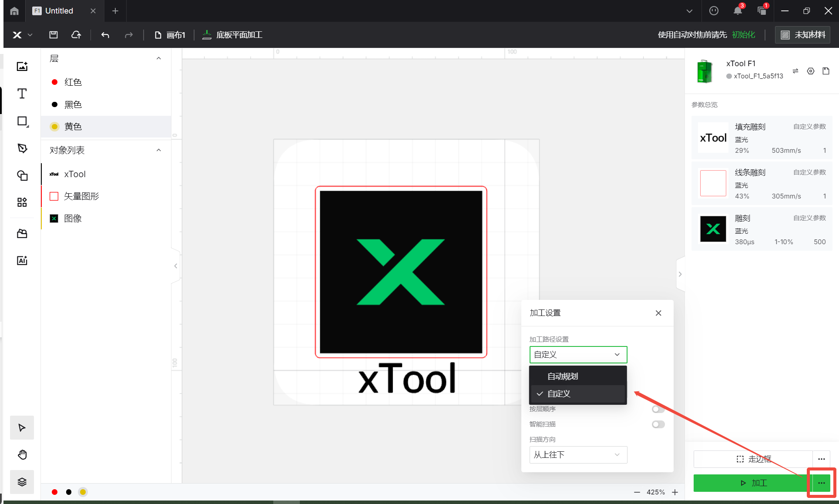Click the 初始化 link
This screenshot has width=839, height=504.
(743, 35)
